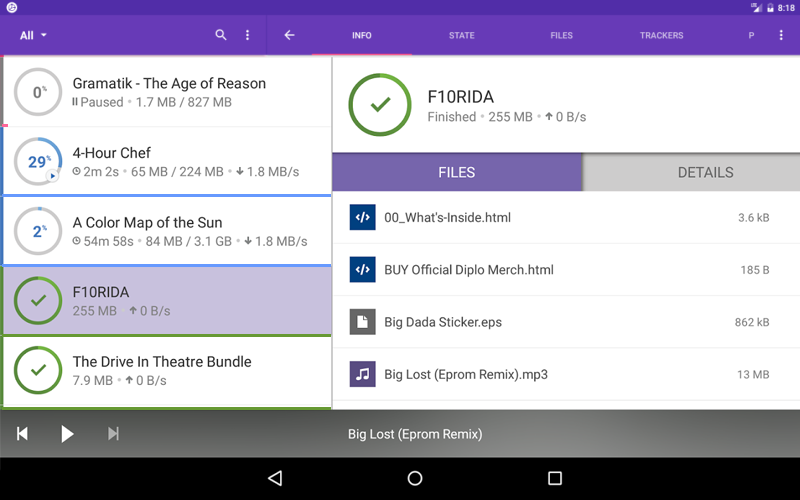
Task: Tap the F10RIDA title in detail header
Action: point(461,97)
